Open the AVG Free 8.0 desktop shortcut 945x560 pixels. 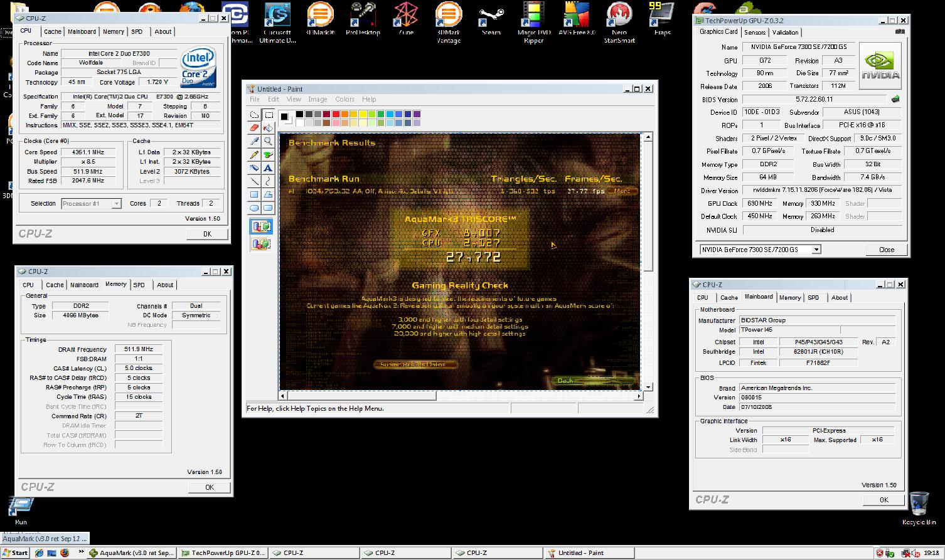(576, 19)
